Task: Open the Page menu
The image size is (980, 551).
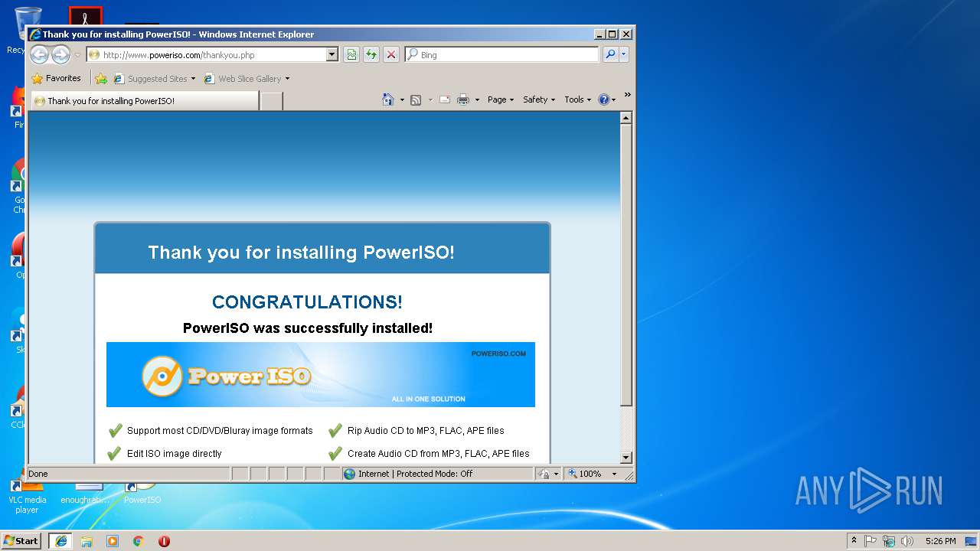Action: pyautogui.click(x=501, y=99)
